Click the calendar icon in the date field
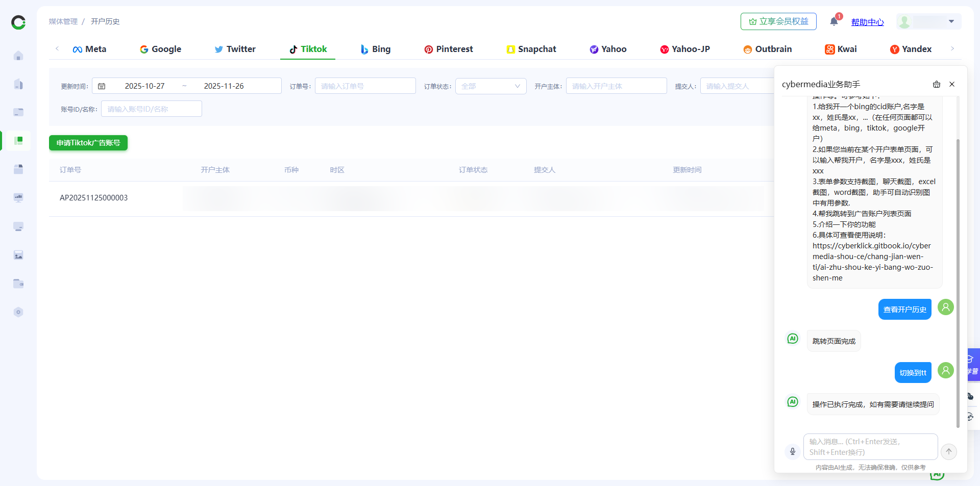The image size is (980, 486). [x=102, y=86]
